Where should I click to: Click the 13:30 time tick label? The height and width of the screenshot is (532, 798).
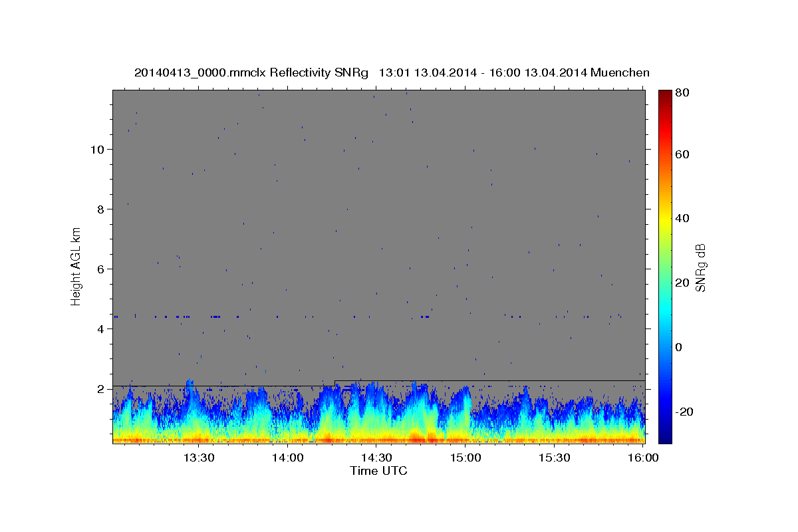click(199, 458)
